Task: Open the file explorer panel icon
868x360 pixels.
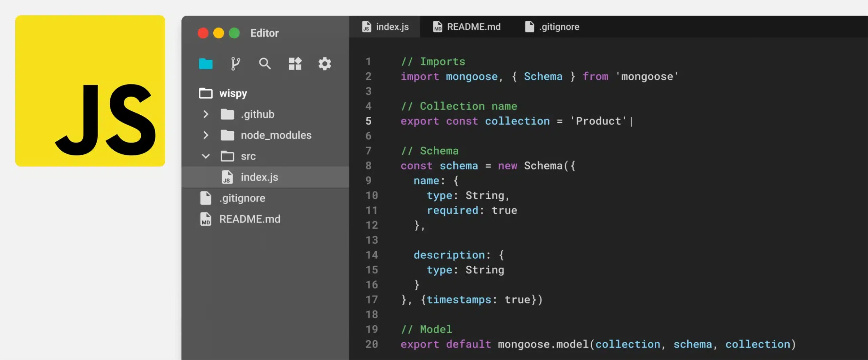Action: tap(205, 64)
